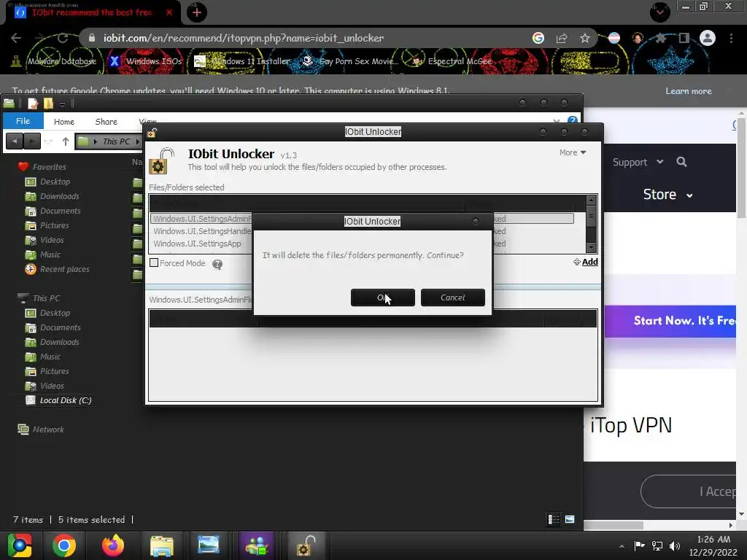
Task: Open Windows ISOs bookmark
Action: coord(146,61)
